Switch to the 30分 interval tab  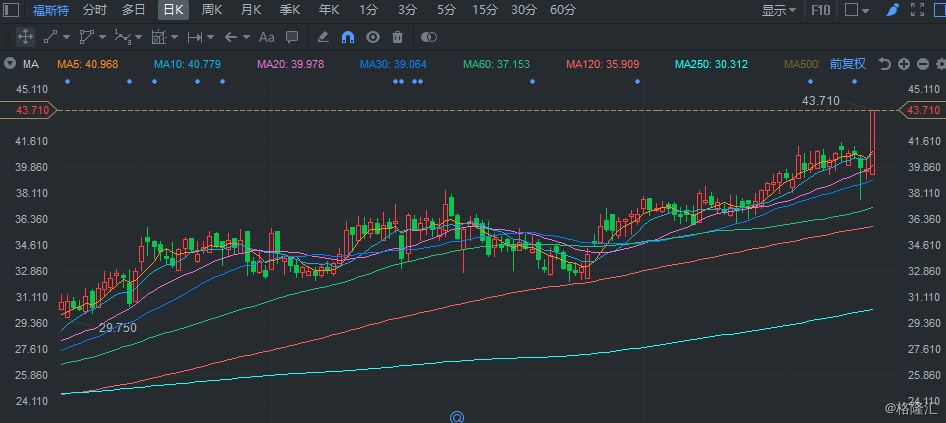pos(524,10)
